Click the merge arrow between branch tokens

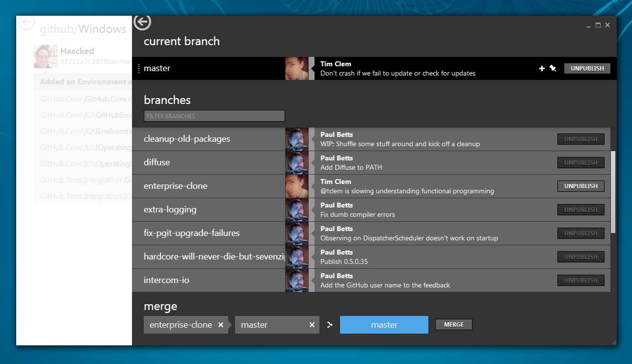coord(329,324)
